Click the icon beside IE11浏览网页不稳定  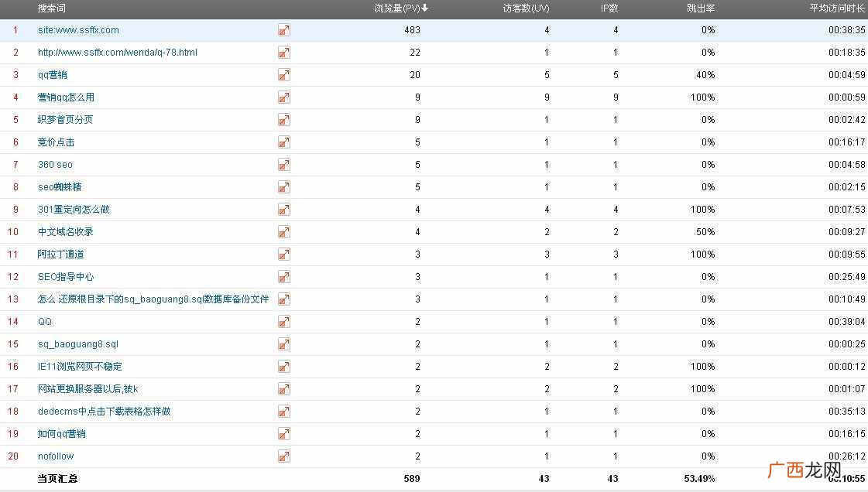(284, 367)
